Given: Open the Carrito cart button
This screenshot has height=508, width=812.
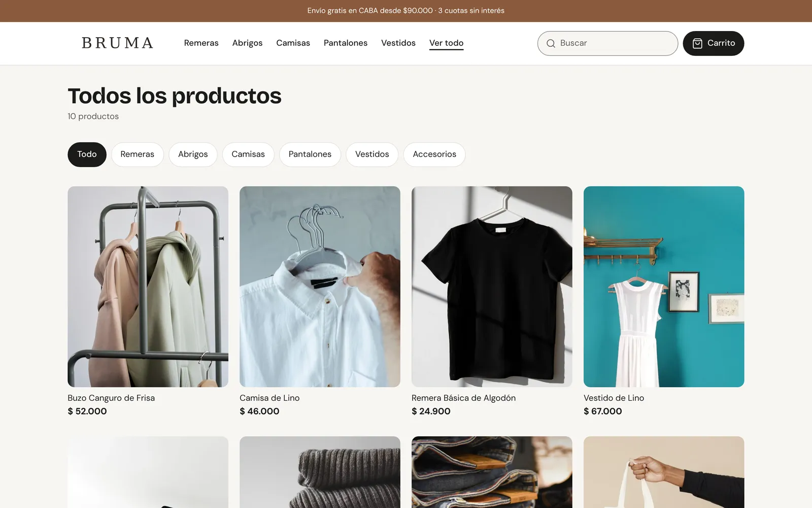Looking at the screenshot, I should [714, 43].
